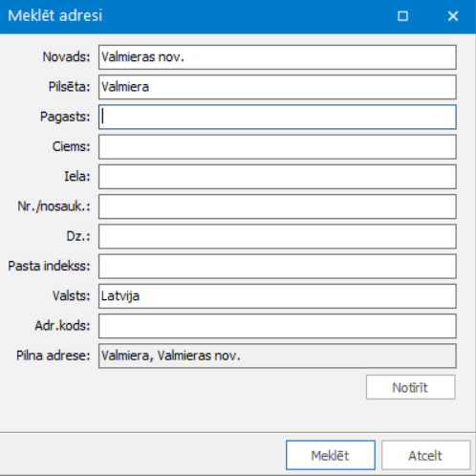Cancel dialog with Atcelt button
The height and width of the screenshot is (476, 476).
[x=426, y=455]
